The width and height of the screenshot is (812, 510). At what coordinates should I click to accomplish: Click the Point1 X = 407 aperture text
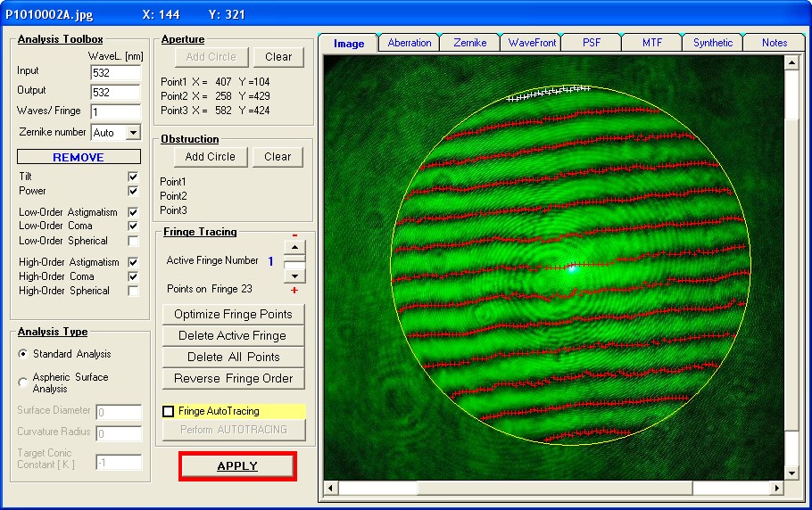coord(215,82)
